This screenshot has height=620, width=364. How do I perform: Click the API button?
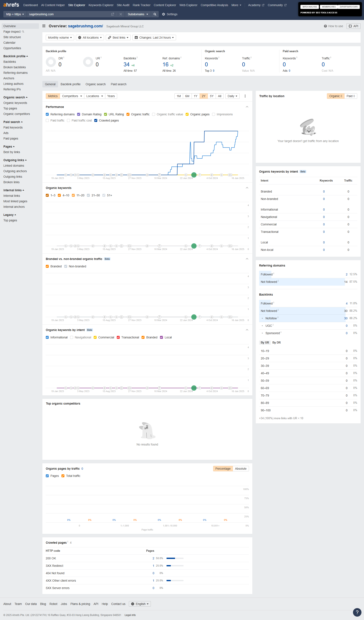[353, 26]
